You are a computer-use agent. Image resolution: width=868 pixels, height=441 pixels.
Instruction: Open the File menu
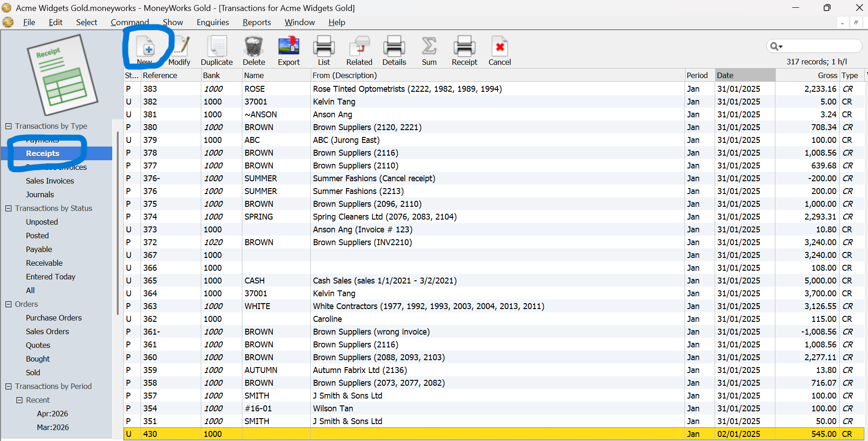[x=29, y=22]
